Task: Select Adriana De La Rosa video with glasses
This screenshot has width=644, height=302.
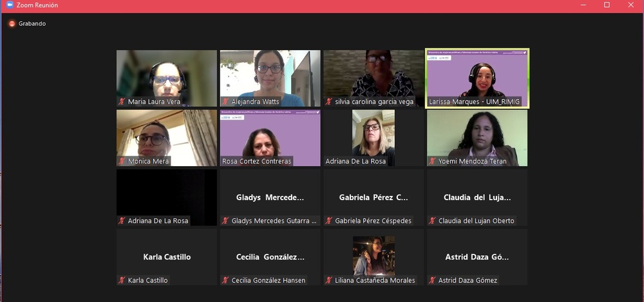Action: click(x=374, y=138)
